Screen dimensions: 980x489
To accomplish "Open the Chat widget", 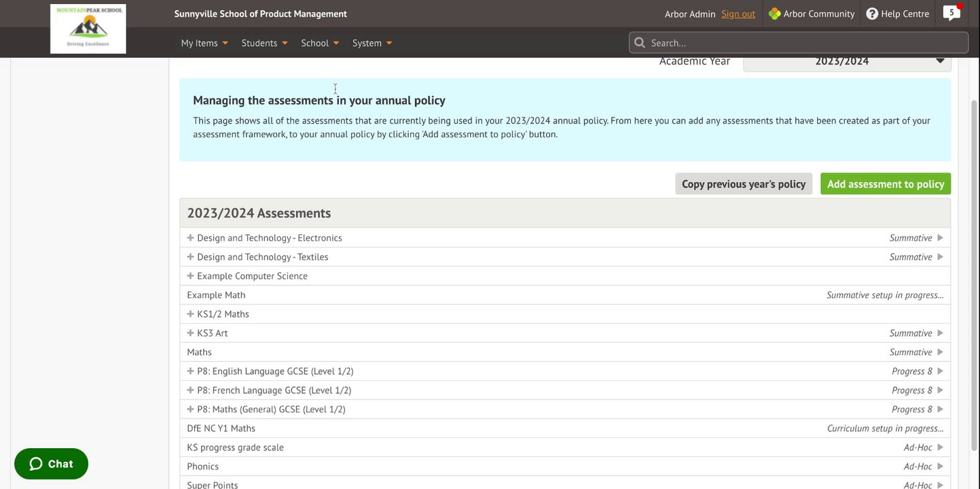I will (x=51, y=464).
